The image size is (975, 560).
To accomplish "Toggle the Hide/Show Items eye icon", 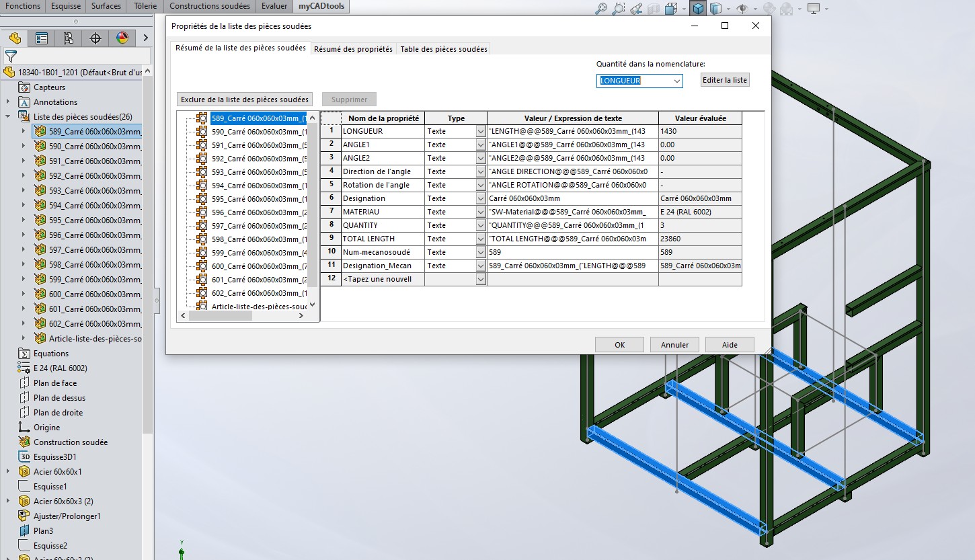I will tap(743, 9).
